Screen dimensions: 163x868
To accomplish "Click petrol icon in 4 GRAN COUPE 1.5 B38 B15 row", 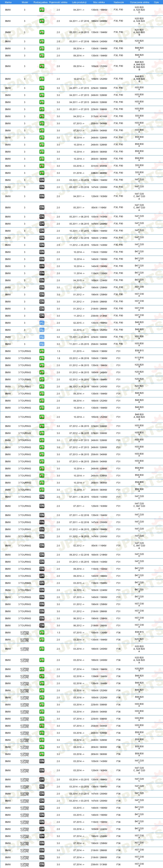I will click(x=42, y=632).
